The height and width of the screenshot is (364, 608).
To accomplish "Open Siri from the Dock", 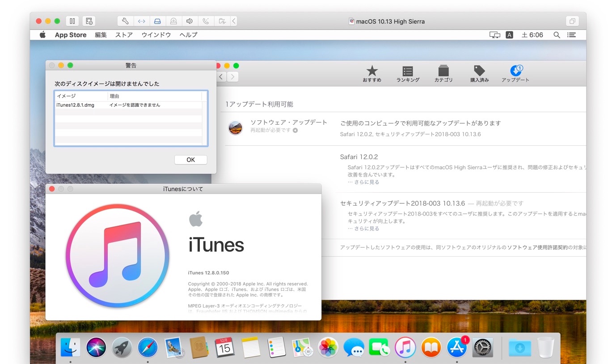I will pos(96,347).
